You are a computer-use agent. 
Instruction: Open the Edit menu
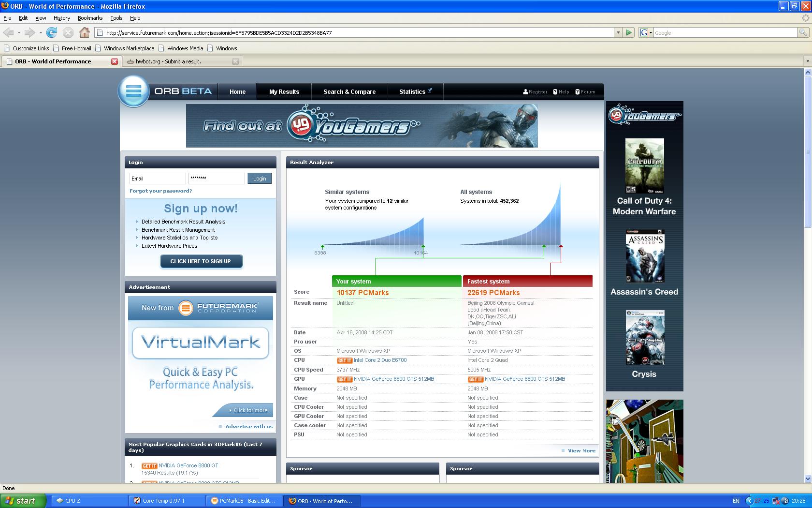click(23, 18)
